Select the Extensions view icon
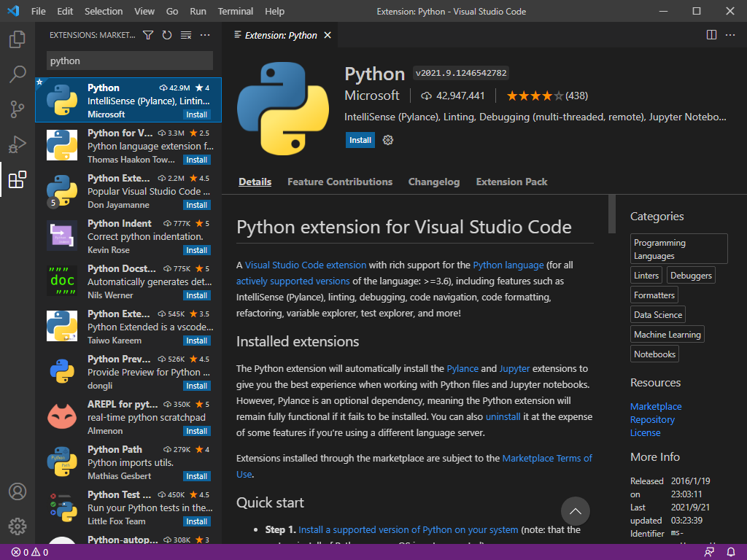Viewport: 747px width, 560px height. 18,179
